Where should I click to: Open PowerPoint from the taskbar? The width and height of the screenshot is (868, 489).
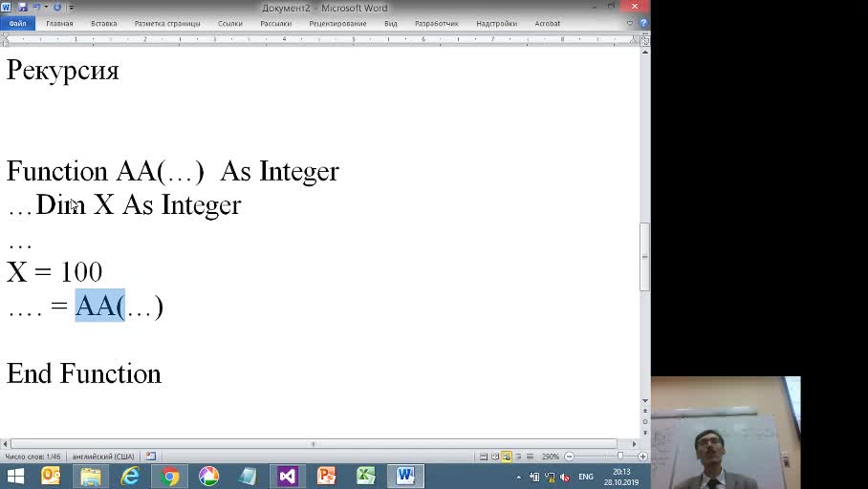click(327, 477)
